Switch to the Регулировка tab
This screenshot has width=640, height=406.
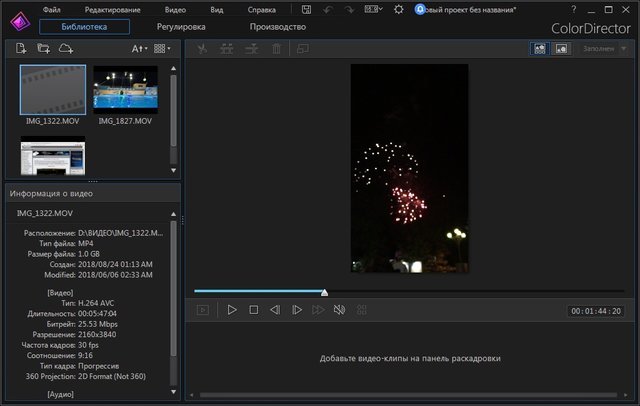[x=181, y=27]
